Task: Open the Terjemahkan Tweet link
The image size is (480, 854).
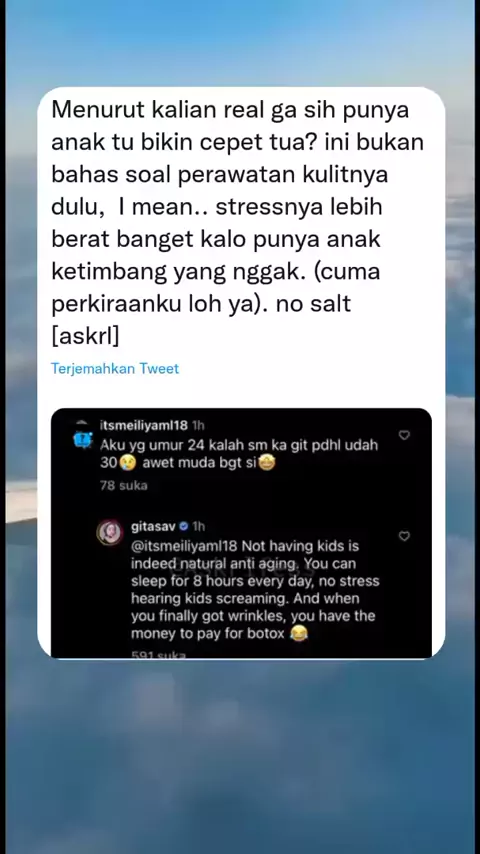Action: (114, 369)
